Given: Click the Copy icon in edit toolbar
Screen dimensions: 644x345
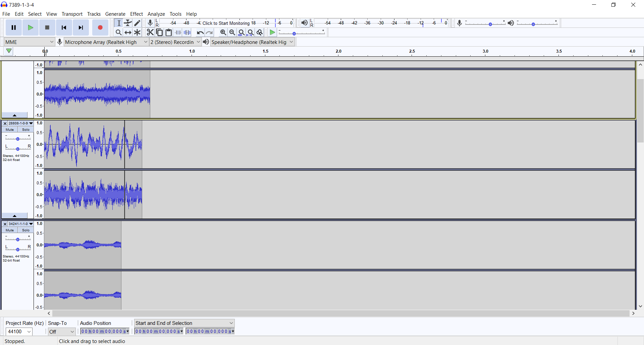Looking at the screenshot, I should click(x=160, y=33).
